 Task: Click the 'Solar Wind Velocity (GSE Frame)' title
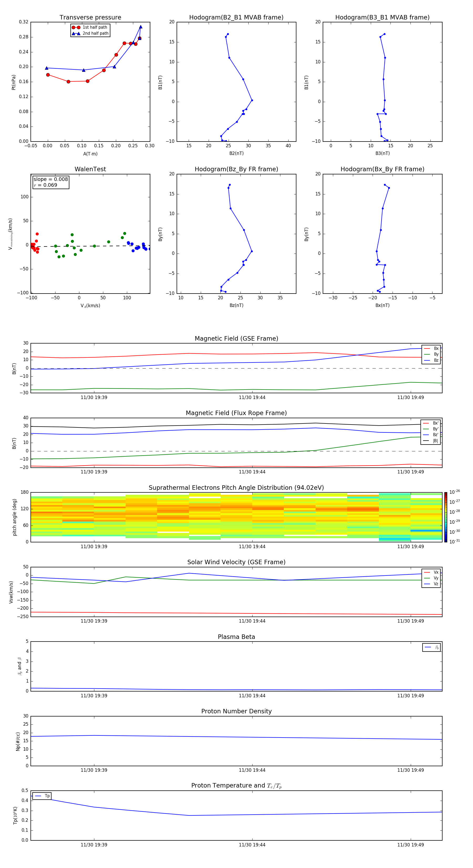coord(236,562)
